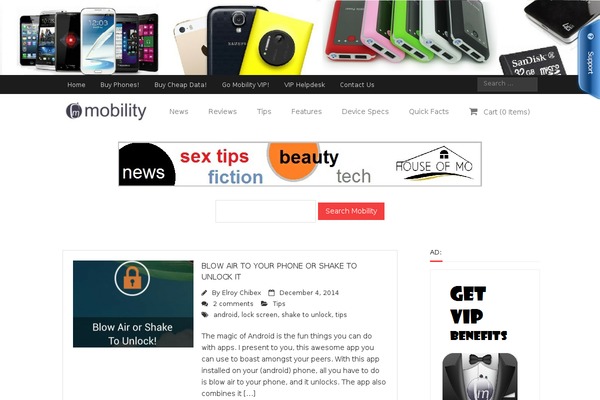600x400 pixels.
Task: Click the pencil author icon
Action: click(204, 293)
